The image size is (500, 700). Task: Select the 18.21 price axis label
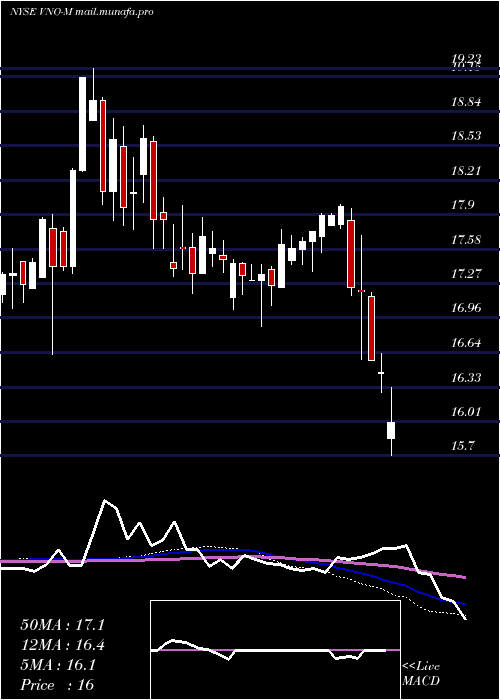[x=466, y=171]
